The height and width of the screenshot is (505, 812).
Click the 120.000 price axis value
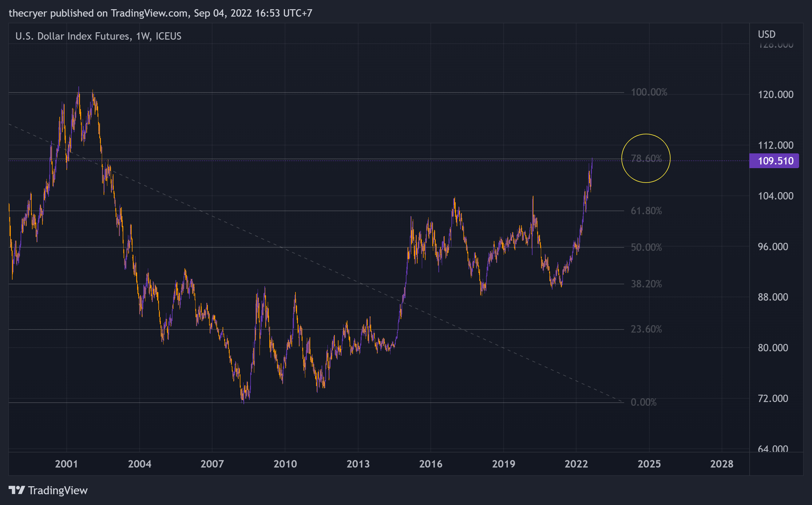[776, 95]
